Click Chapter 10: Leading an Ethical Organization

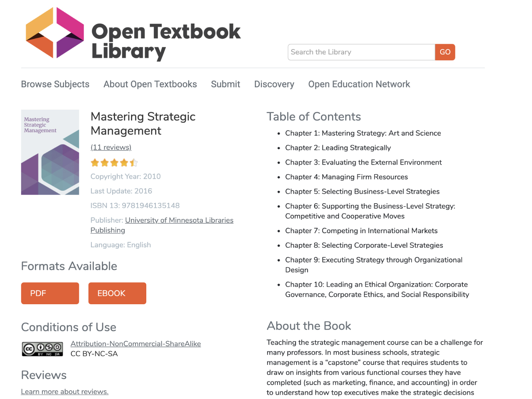click(377, 289)
